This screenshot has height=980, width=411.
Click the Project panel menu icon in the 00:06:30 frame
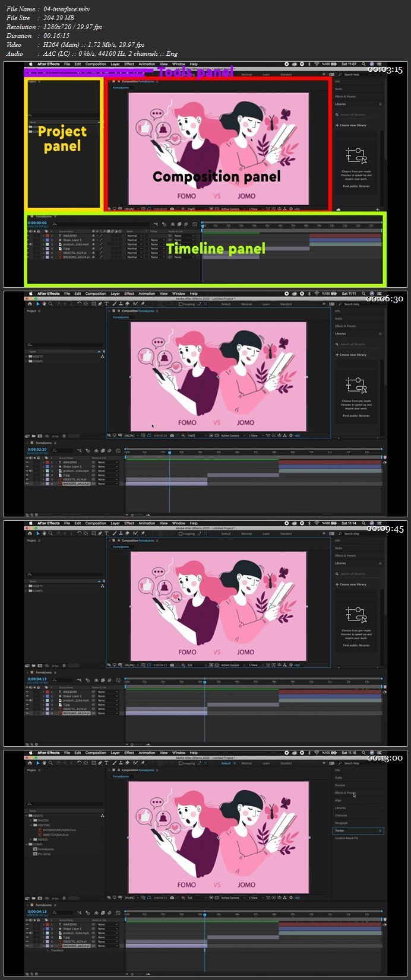pyautogui.click(x=39, y=311)
